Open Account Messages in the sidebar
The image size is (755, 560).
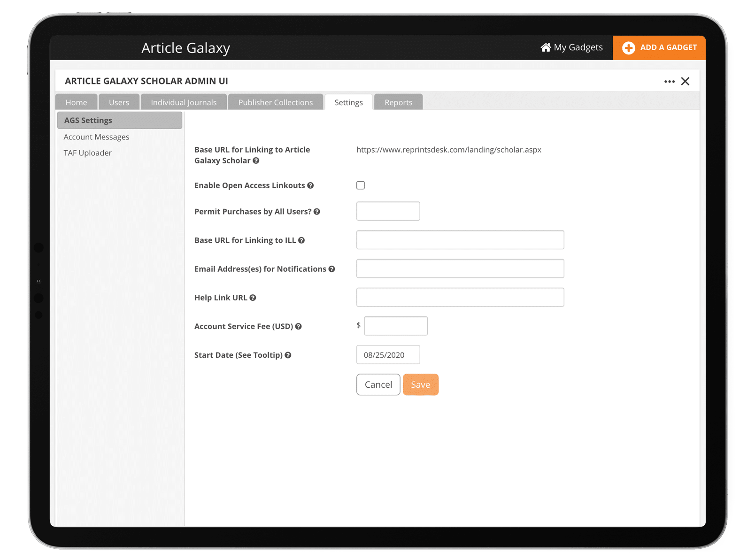click(x=96, y=137)
